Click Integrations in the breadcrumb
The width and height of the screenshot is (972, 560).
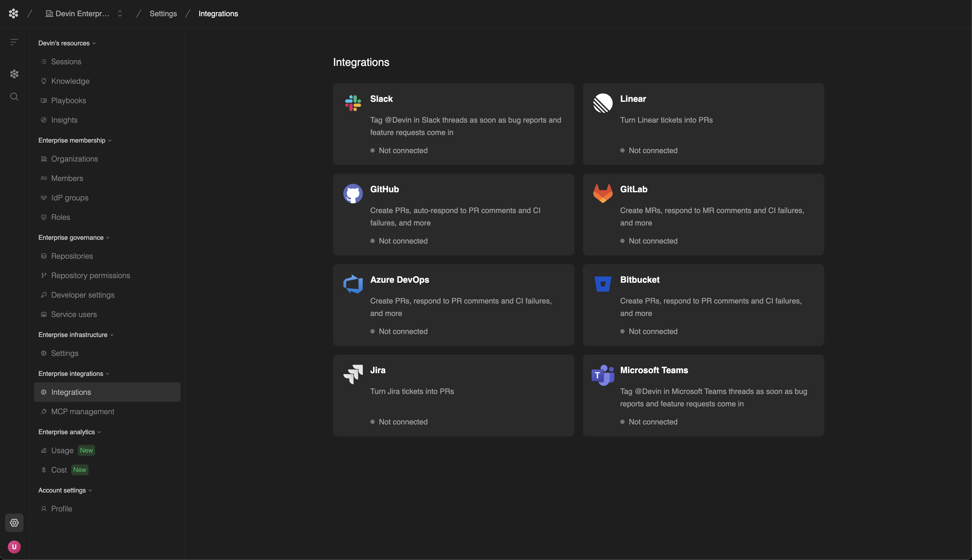(x=218, y=13)
